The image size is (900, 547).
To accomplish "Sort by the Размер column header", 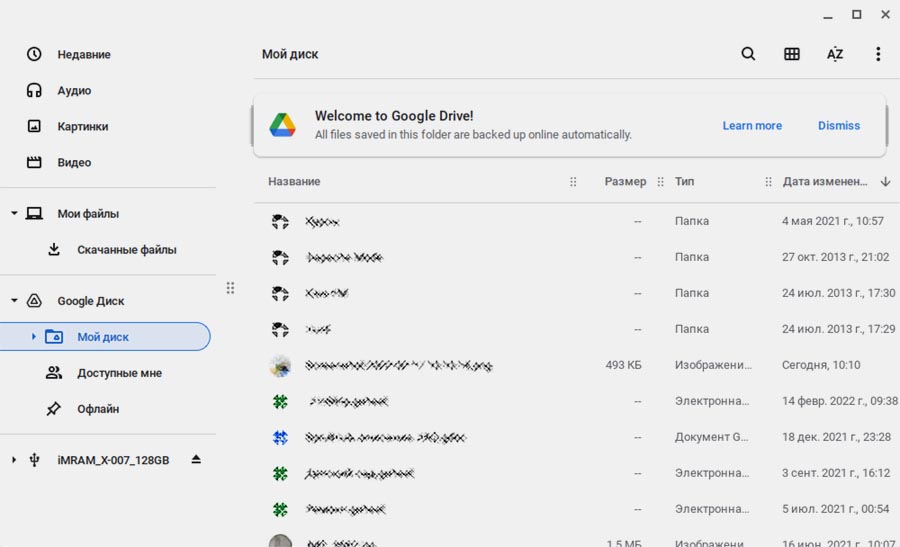I will pyautogui.click(x=625, y=181).
